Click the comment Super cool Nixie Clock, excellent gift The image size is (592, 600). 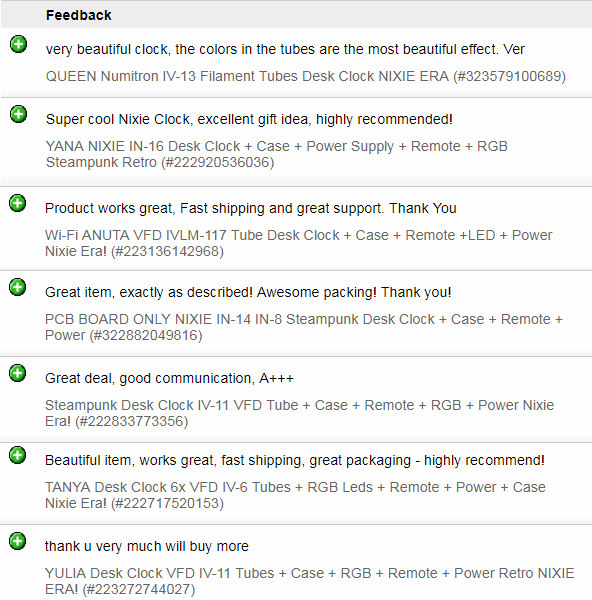[x=249, y=119]
